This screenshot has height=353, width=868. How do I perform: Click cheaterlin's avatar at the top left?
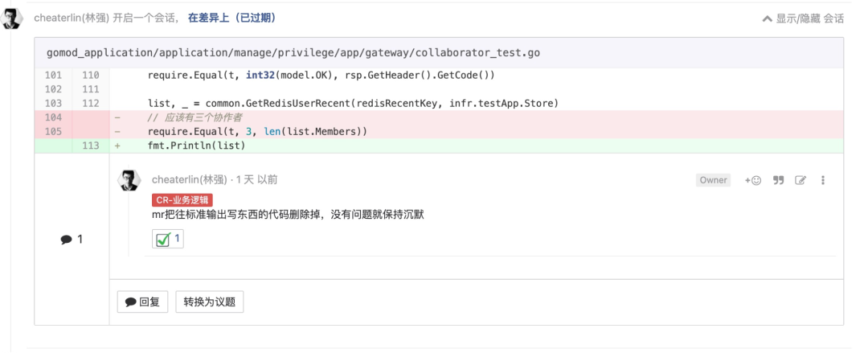pyautogui.click(x=13, y=18)
